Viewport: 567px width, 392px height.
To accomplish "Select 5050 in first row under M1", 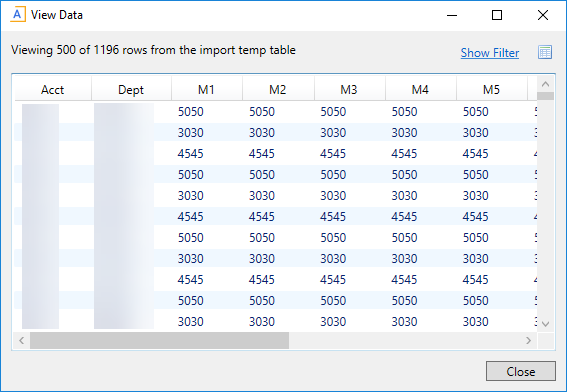I will coord(191,112).
